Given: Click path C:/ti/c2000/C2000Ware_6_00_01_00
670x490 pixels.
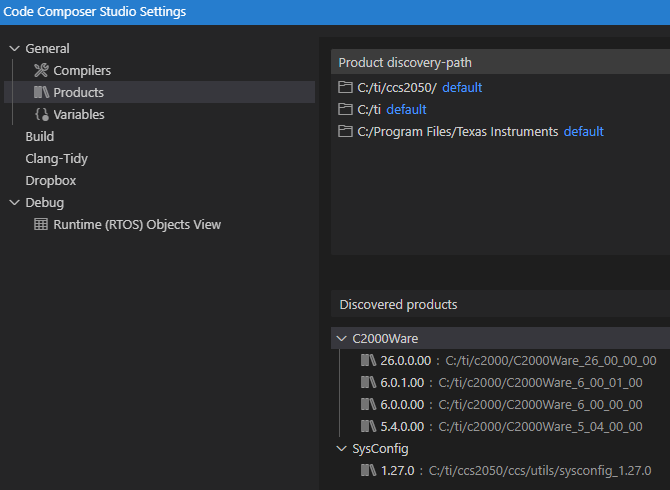Looking at the screenshot, I should click(x=541, y=382).
